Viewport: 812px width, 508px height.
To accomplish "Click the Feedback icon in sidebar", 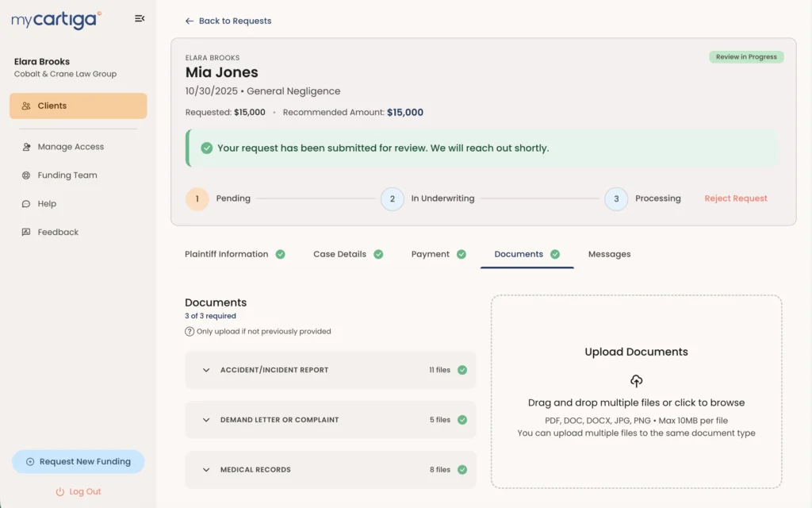I will point(26,233).
